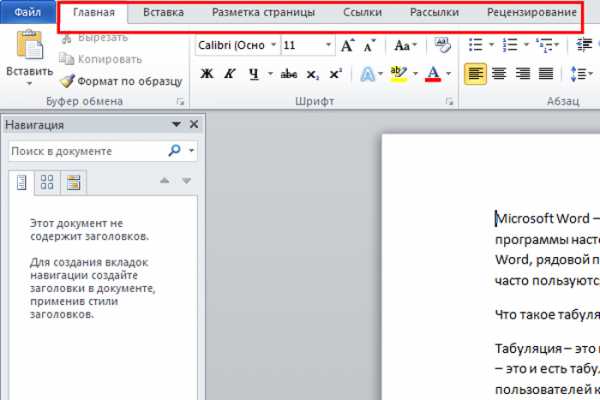The width and height of the screenshot is (600, 400).
Task: Expand text effects dropdown arrow
Action: [380, 73]
